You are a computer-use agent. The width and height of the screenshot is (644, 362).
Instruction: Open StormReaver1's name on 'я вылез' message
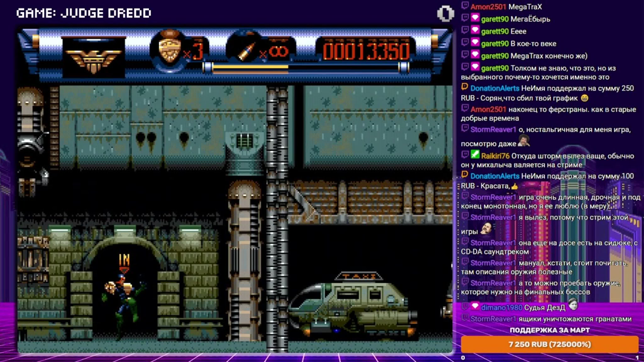[493, 217]
